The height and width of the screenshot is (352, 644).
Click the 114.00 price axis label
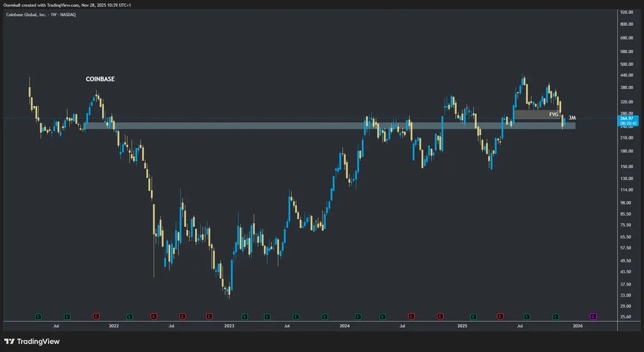coord(627,189)
